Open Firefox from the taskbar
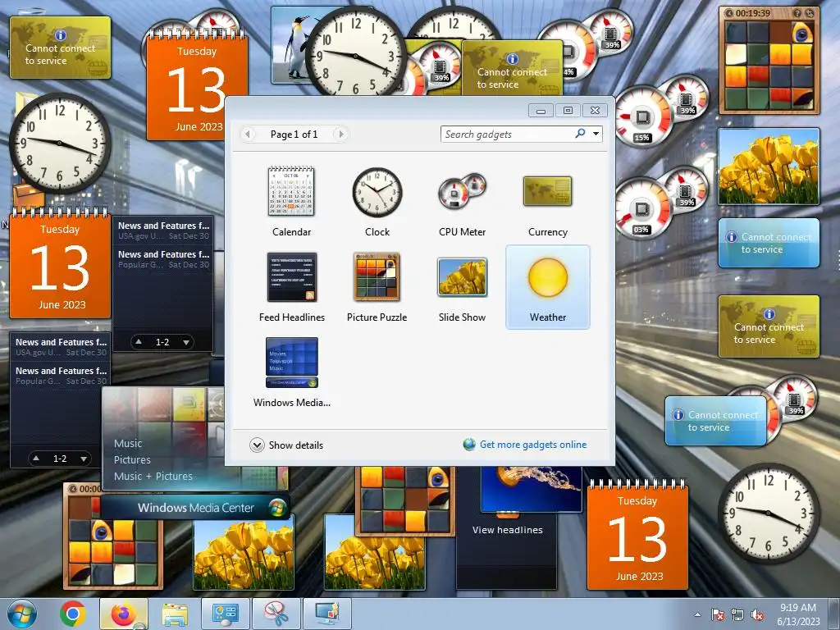This screenshot has height=630, width=840. coord(124,614)
